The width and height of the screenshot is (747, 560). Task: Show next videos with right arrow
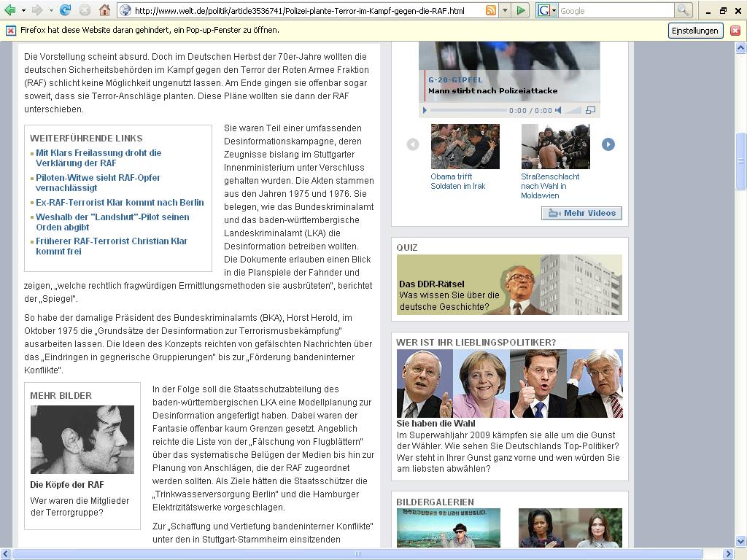click(608, 144)
